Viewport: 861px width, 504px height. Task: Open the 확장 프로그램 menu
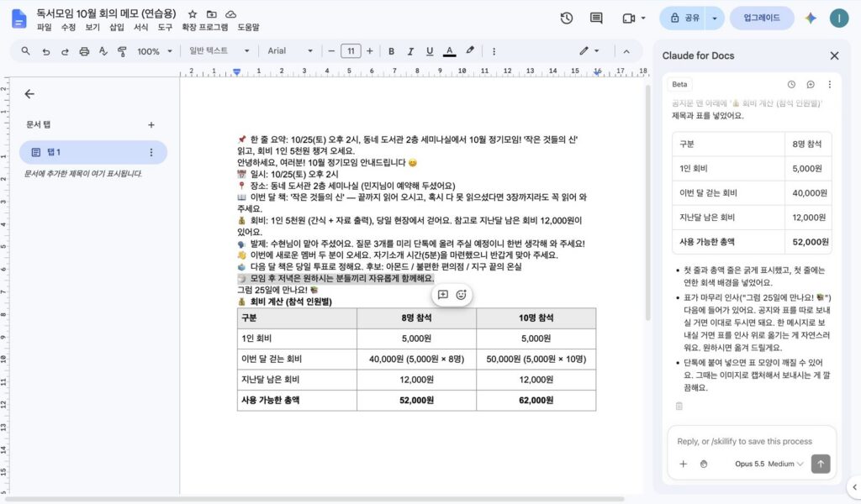205,28
